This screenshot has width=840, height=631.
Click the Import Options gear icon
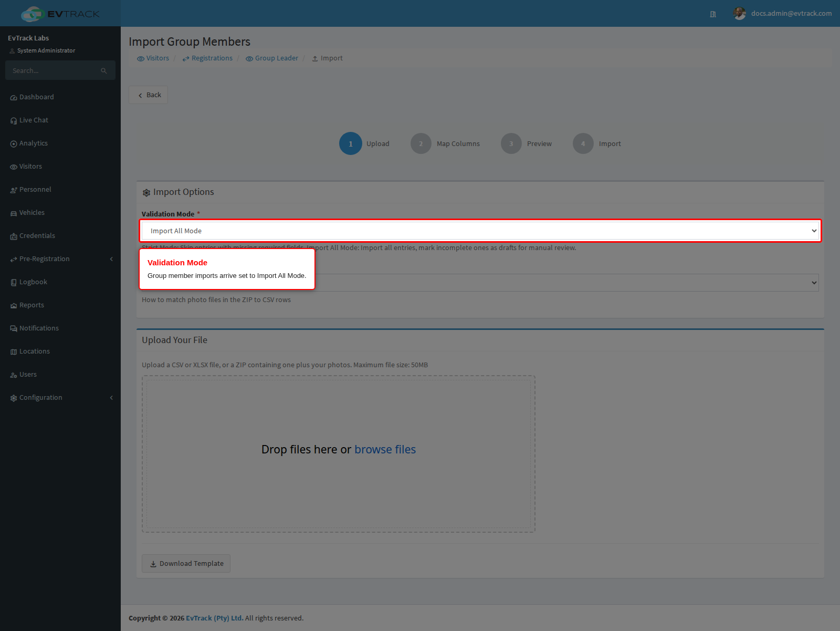146,193
